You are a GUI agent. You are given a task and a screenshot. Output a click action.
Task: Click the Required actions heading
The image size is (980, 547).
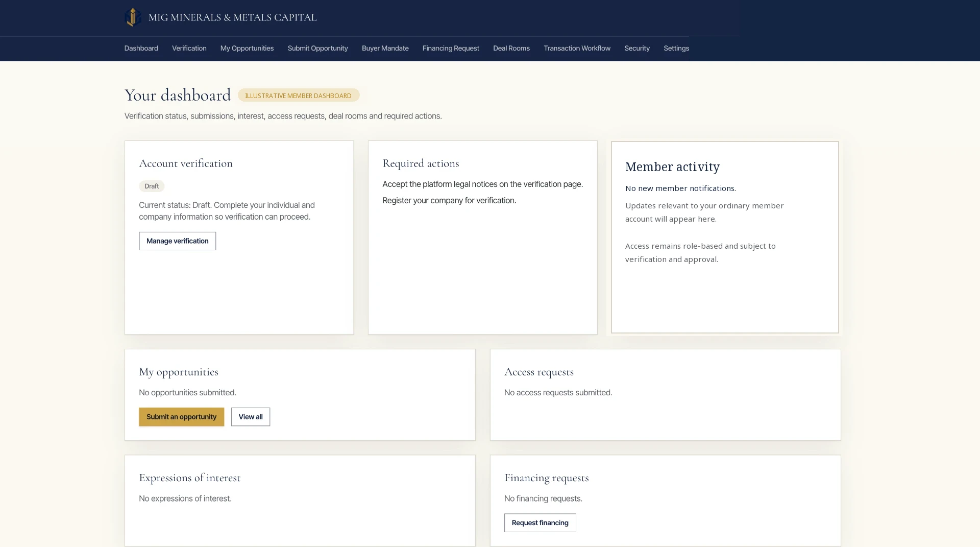421,163
